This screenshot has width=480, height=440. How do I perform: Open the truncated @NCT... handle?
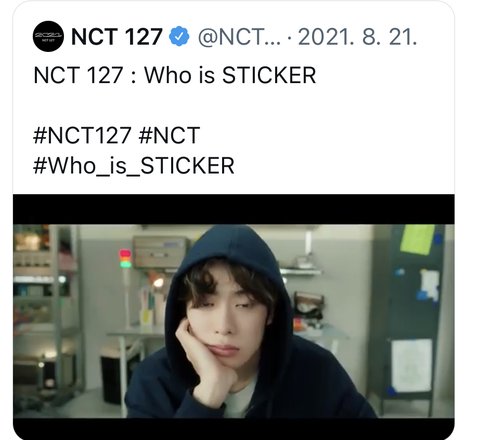[240, 37]
